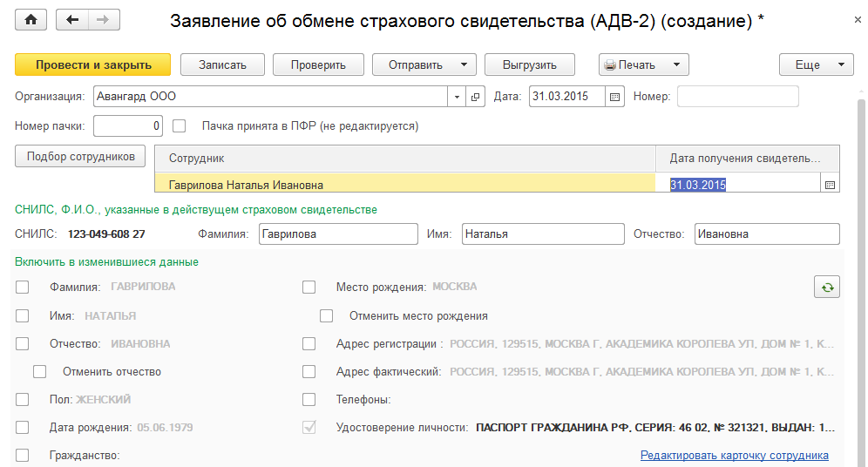Click the forward arrow navigation button
The image size is (868, 467).
click(104, 20)
